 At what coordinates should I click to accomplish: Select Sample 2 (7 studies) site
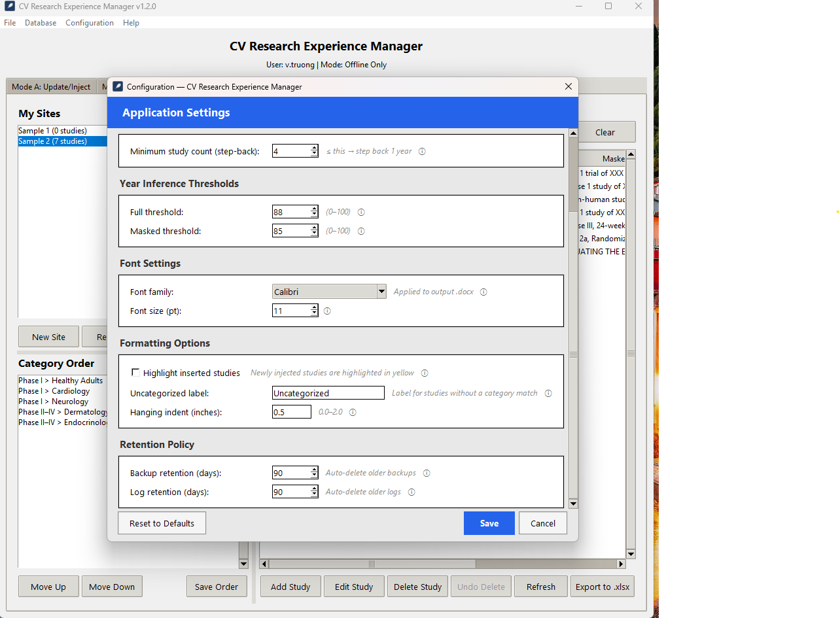[x=62, y=141]
